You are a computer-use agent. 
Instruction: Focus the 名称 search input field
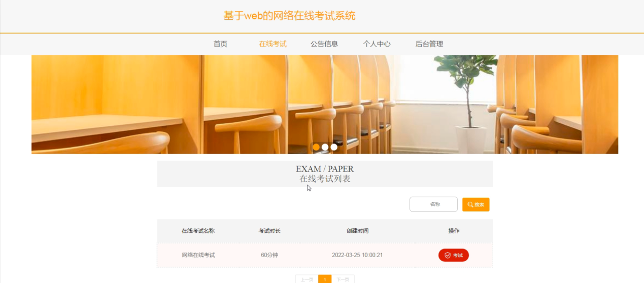pos(433,204)
